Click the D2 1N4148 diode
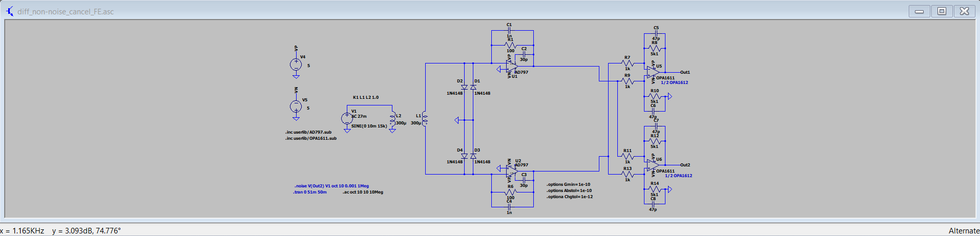The image size is (980, 236). (465, 87)
